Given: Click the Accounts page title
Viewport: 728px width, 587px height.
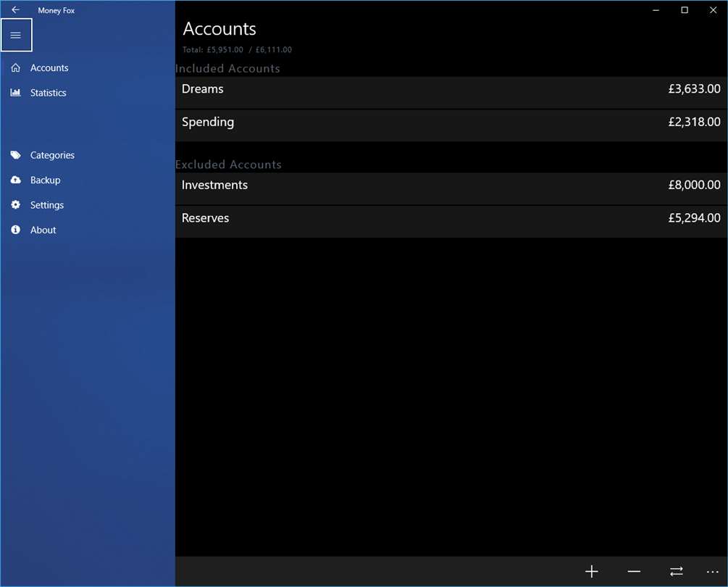Looking at the screenshot, I should (x=219, y=29).
